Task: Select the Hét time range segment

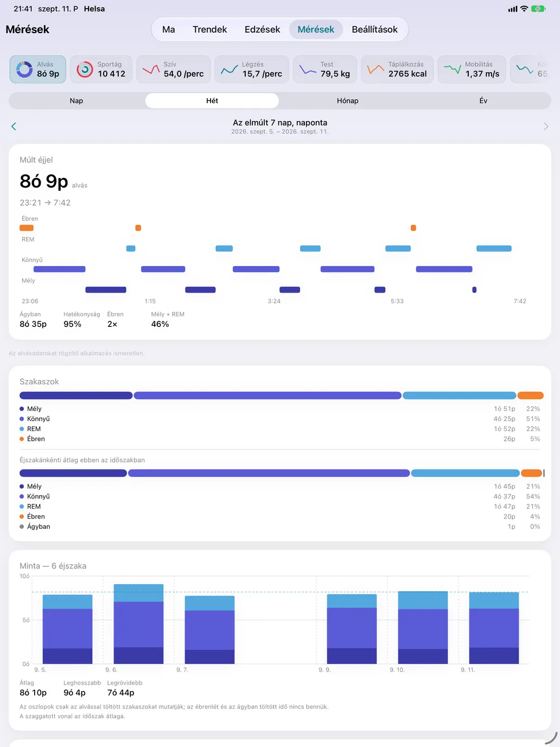Action: (x=212, y=100)
